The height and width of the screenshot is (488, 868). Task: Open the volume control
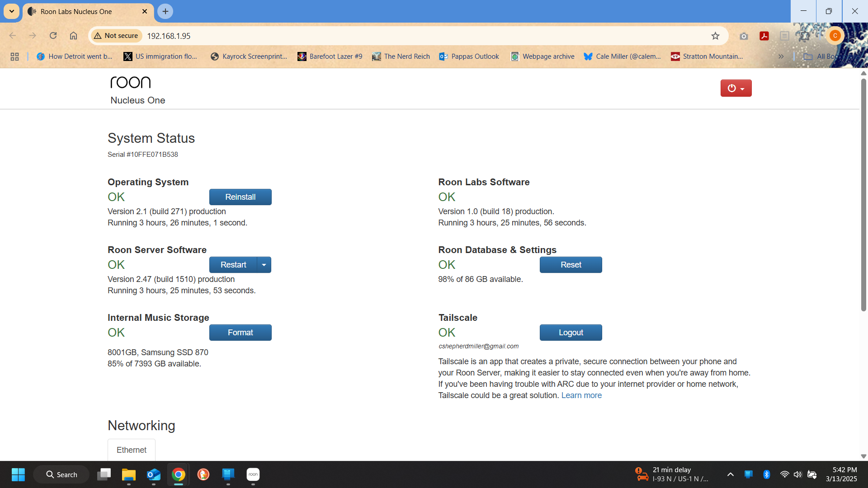click(x=797, y=474)
